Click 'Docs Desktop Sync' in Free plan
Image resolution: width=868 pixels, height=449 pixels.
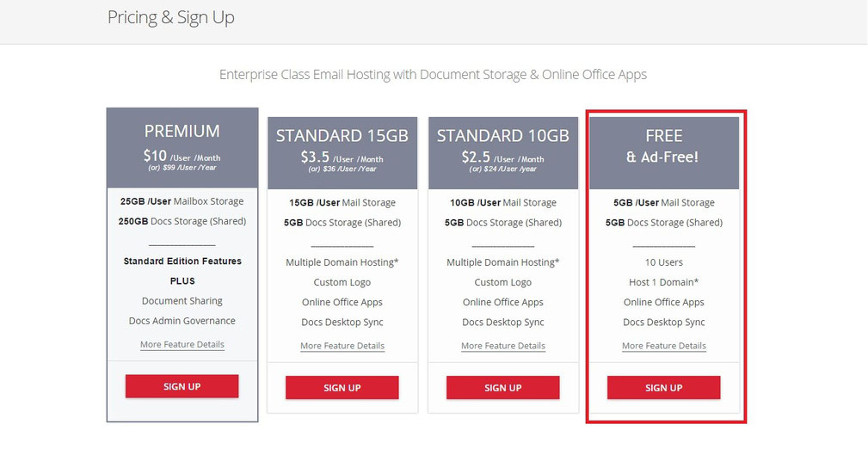coord(664,323)
